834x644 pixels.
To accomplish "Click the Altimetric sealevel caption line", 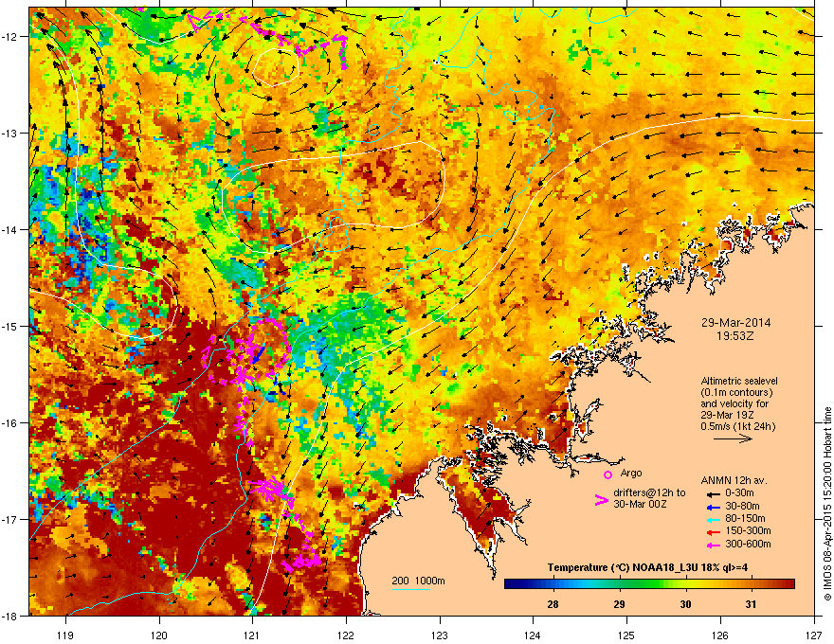I will click(x=739, y=381).
